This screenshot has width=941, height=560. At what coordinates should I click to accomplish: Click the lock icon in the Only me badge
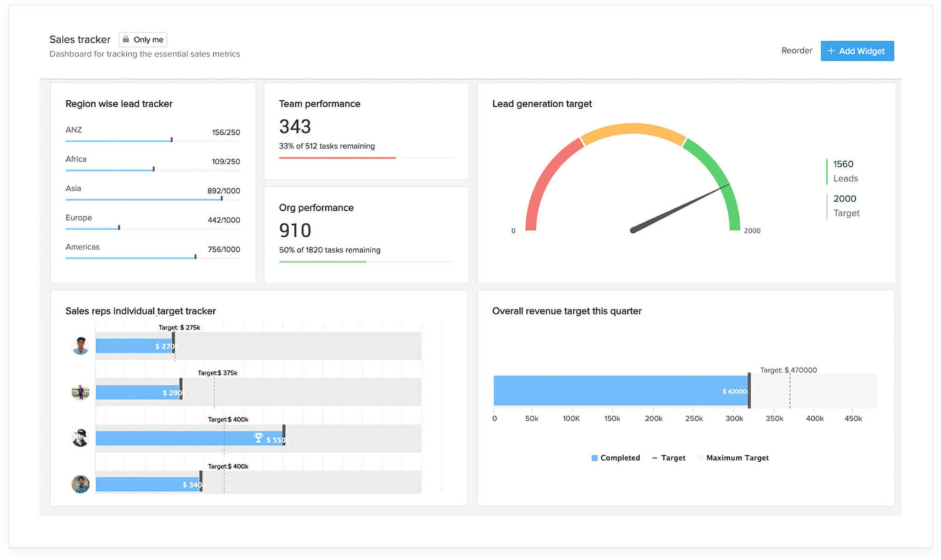tap(127, 39)
